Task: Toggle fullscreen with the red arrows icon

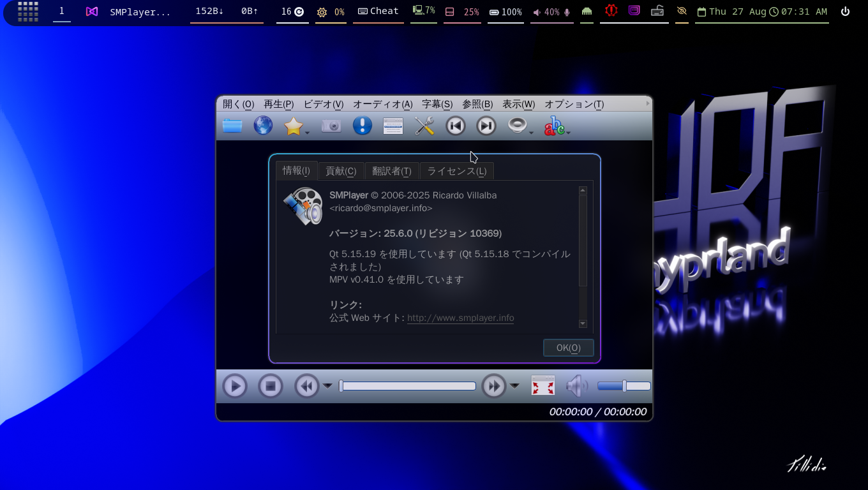Action: coord(543,386)
